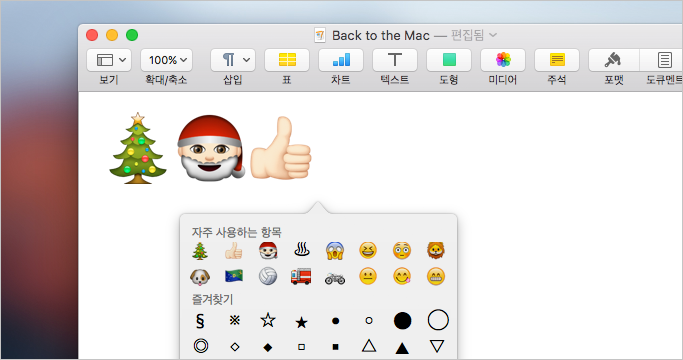Click the 도형 (Shape) toolbar icon
The width and height of the screenshot is (683, 360).
tap(449, 60)
